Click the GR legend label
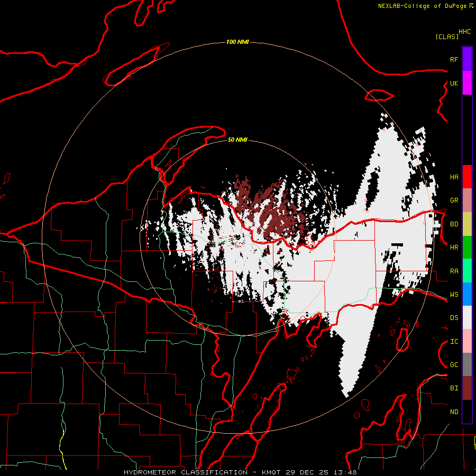This screenshot has width=476, height=476. pos(454,200)
